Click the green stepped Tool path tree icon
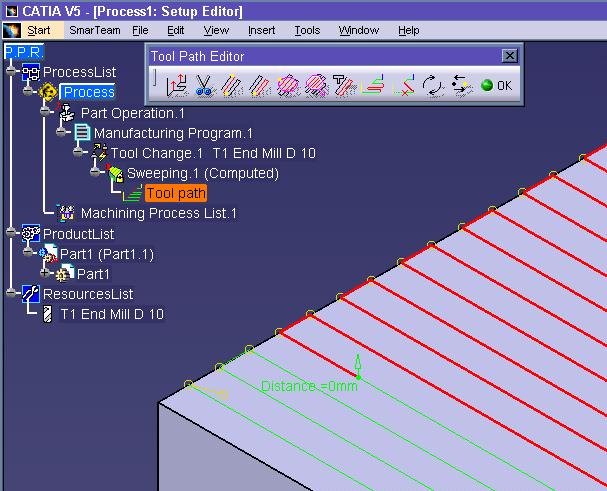This screenshot has width=607, height=491. tap(133, 193)
